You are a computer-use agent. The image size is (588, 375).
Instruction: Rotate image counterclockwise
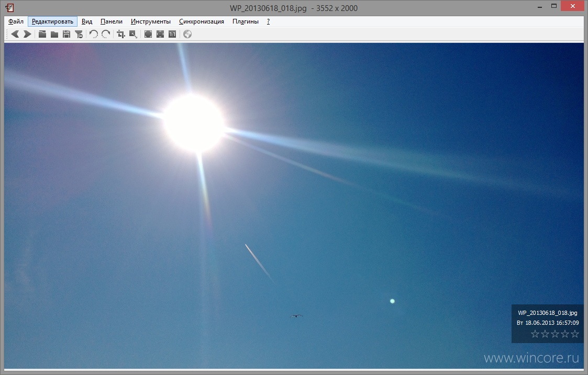(x=94, y=34)
